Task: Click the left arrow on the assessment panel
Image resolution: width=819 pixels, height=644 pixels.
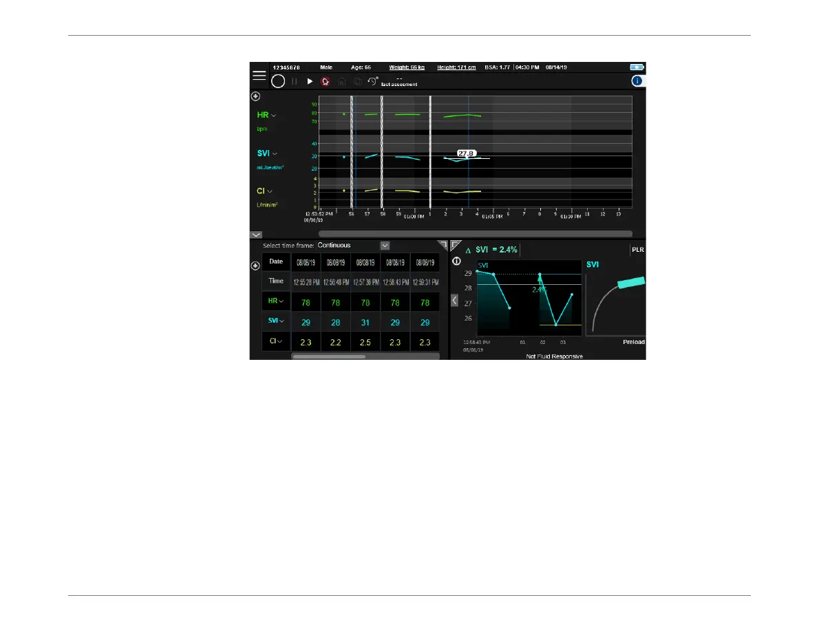Action: click(454, 300)
